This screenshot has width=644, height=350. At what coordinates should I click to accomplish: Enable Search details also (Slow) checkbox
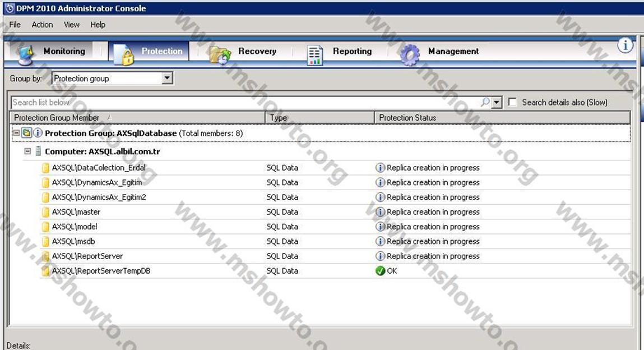pyautogui.click(x=512, y=102)
